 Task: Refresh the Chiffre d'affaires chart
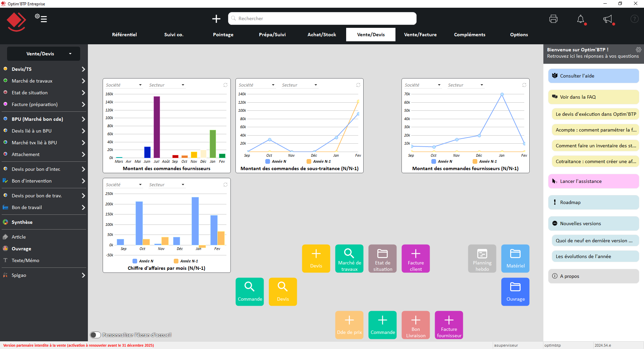(225, 185)
